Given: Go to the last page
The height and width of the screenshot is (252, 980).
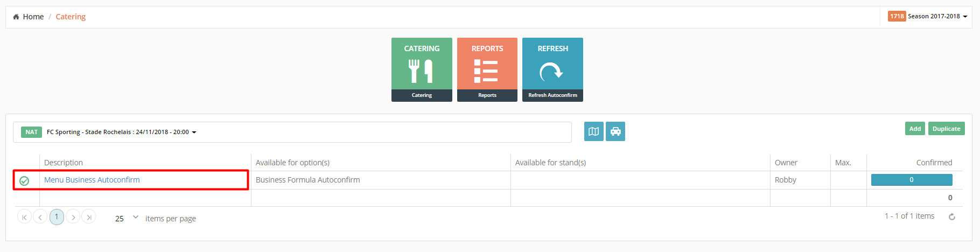Looking at the screenshot, I should pos(89,217).
